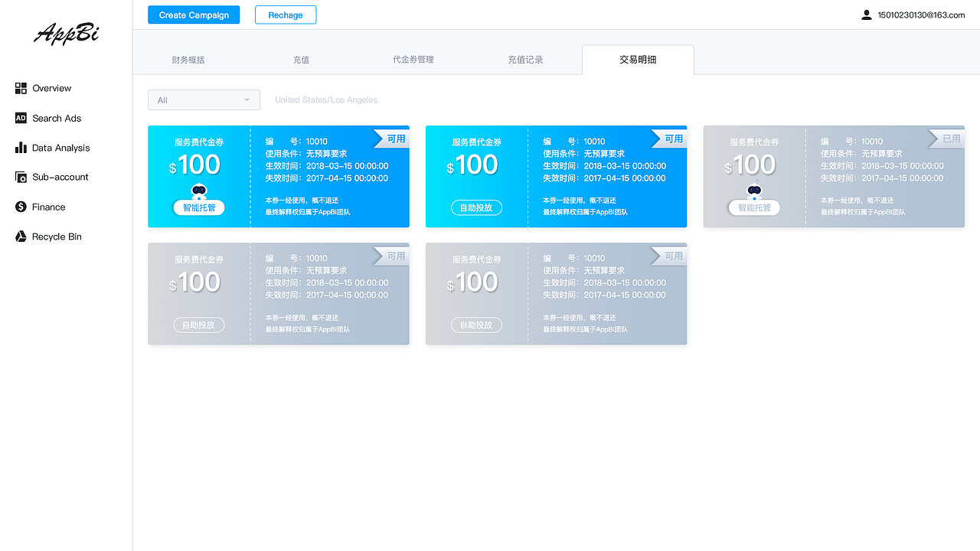The height and width of the screenshot is (551, 980).
Task: Click the Create Campaign button
Action: (x=194, y=15)
